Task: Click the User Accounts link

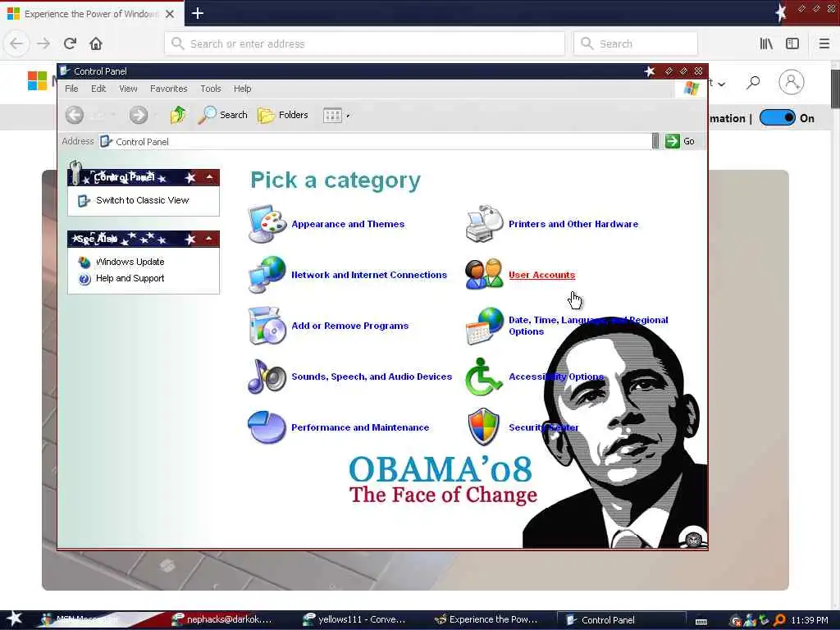Action: point(541,275)
